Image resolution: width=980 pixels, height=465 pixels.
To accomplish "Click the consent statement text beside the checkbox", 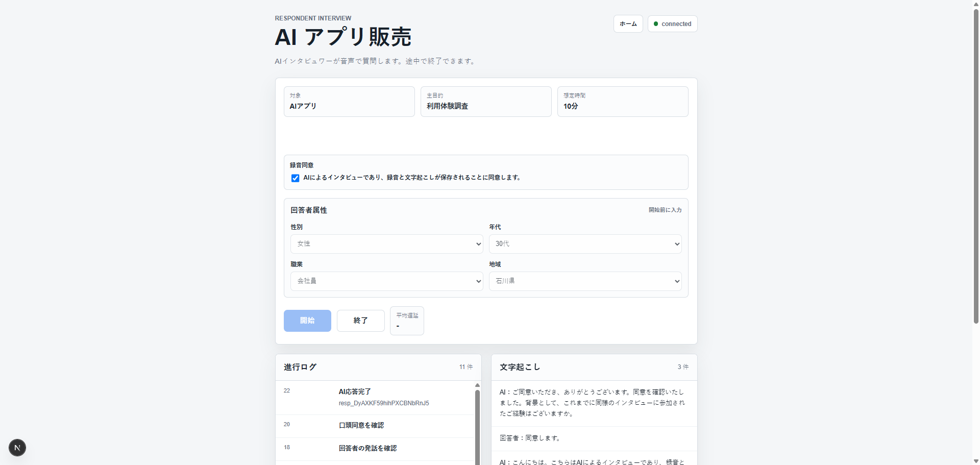I will pyautogui.click(x=412, y=178).
